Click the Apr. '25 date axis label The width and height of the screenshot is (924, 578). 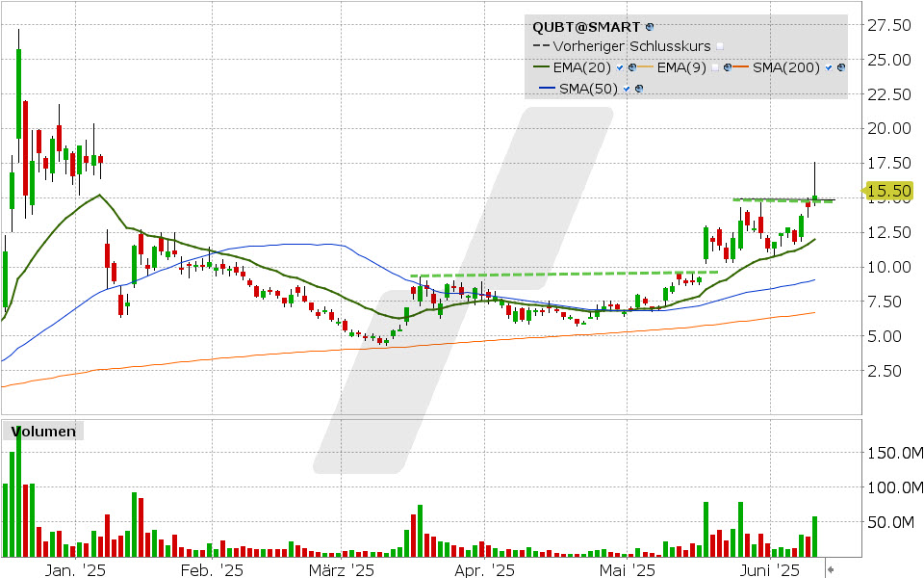[x=485, y=570]
